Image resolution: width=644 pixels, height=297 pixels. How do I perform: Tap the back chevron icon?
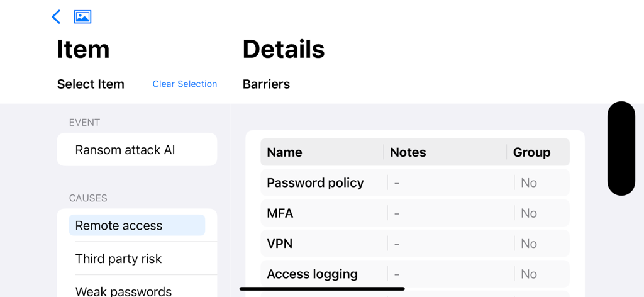pyautogui.click(x=56, y=17)
